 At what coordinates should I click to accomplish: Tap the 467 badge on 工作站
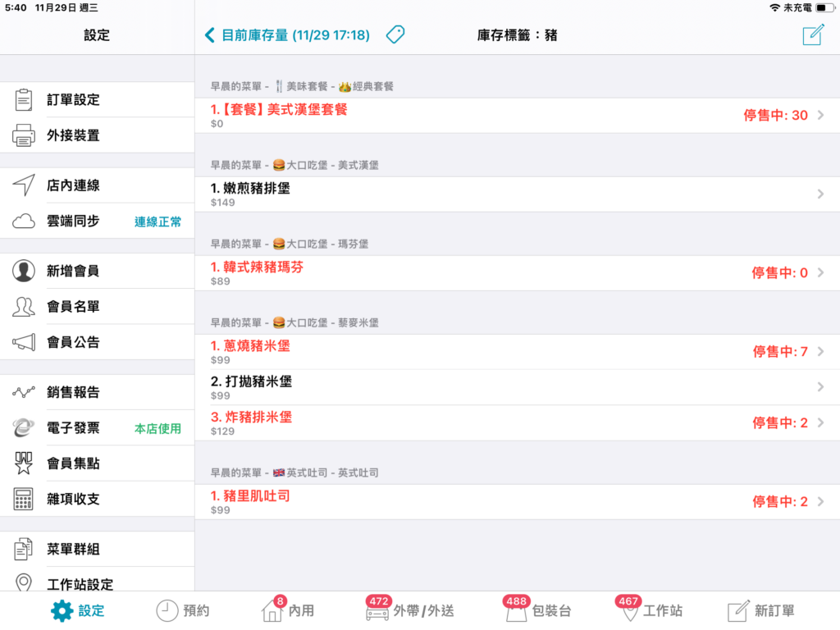628,601
